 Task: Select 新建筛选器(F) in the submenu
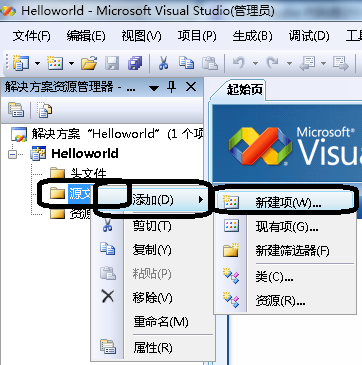tap(286, 250)
